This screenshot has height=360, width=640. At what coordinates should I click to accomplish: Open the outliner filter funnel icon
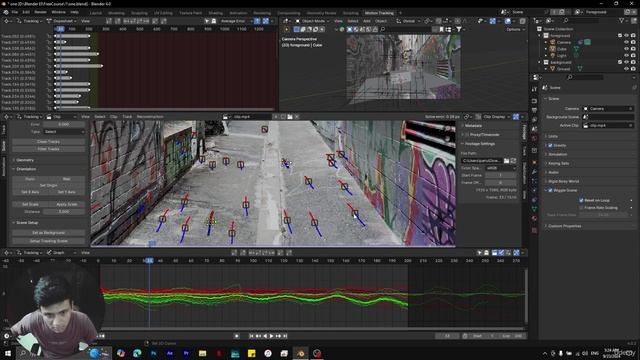[622, 20]
